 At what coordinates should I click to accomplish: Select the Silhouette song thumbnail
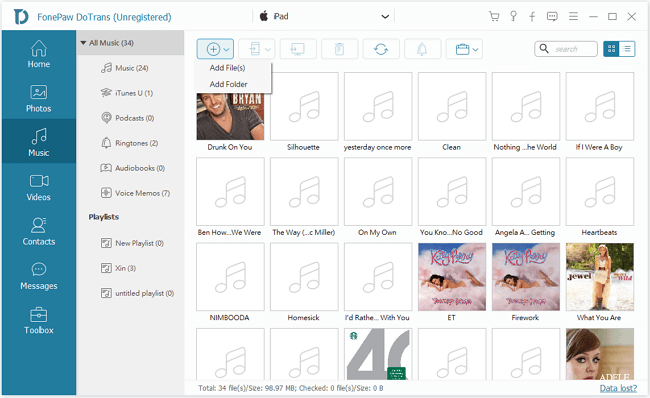click(304, 106)
